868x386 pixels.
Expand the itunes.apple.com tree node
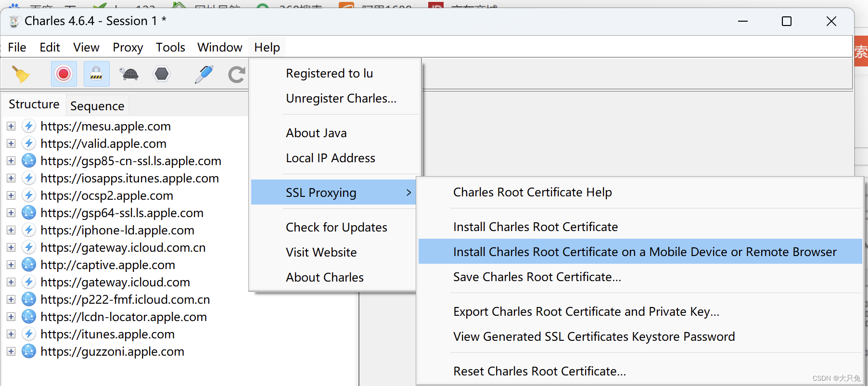click(x=11, y=334)
